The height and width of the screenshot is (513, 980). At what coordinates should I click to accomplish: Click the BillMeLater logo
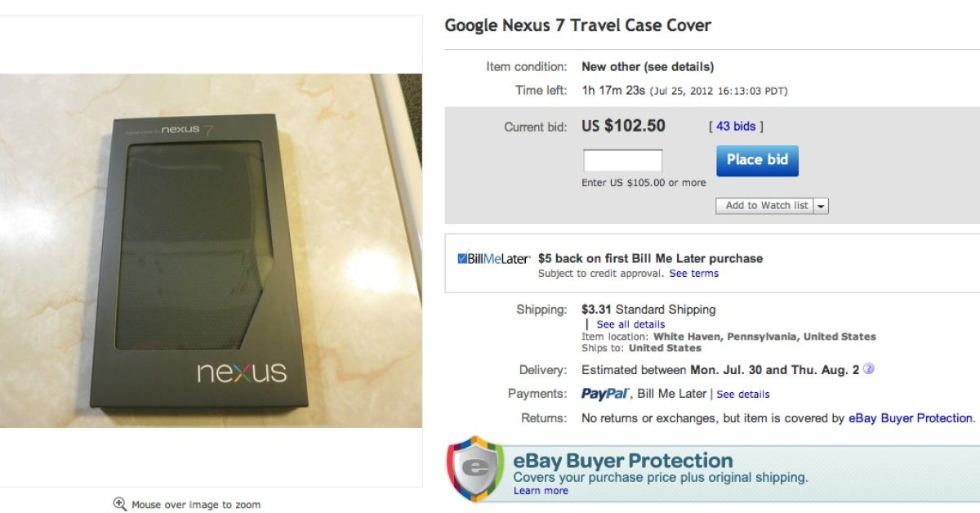494,259
